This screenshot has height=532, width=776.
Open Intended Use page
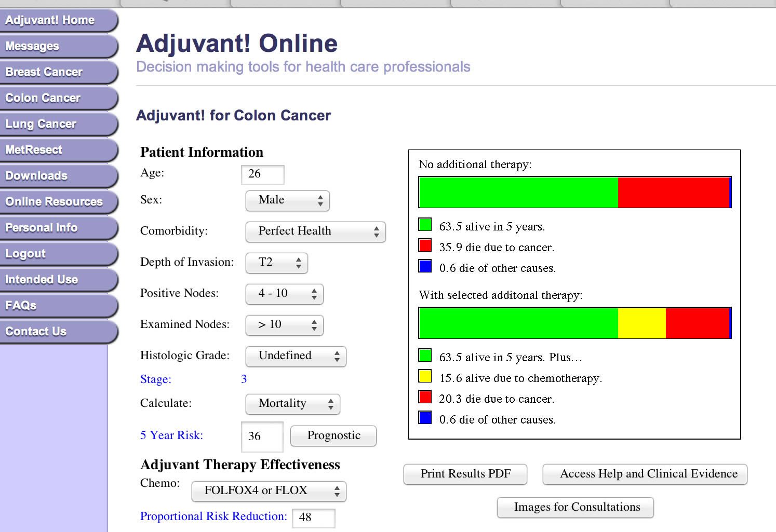(59, 280)
